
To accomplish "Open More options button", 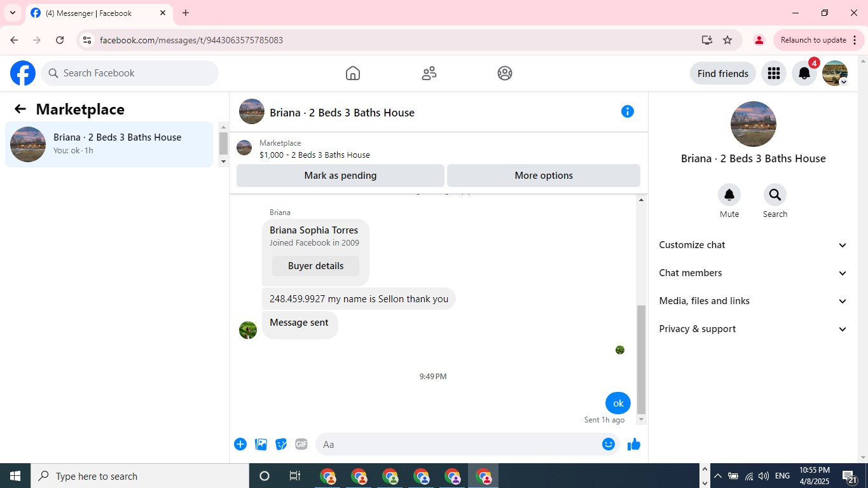I will [x=544, y=176].
